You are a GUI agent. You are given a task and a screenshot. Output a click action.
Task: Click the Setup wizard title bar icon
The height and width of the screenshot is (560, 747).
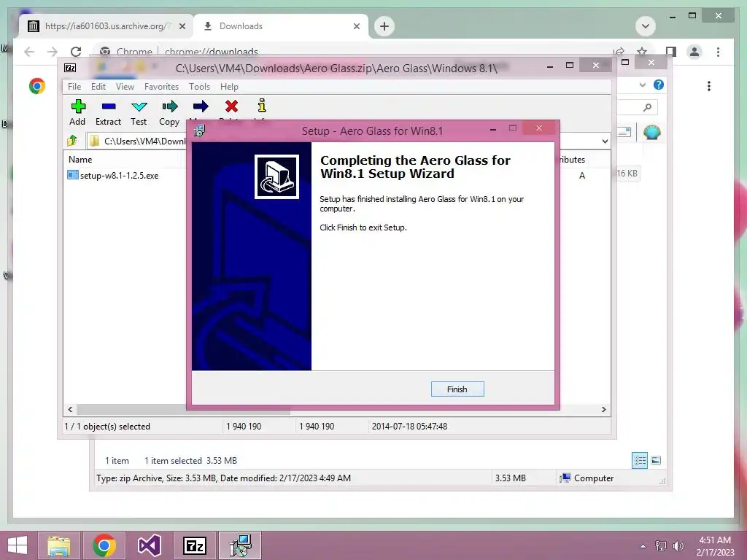point(199,131)
